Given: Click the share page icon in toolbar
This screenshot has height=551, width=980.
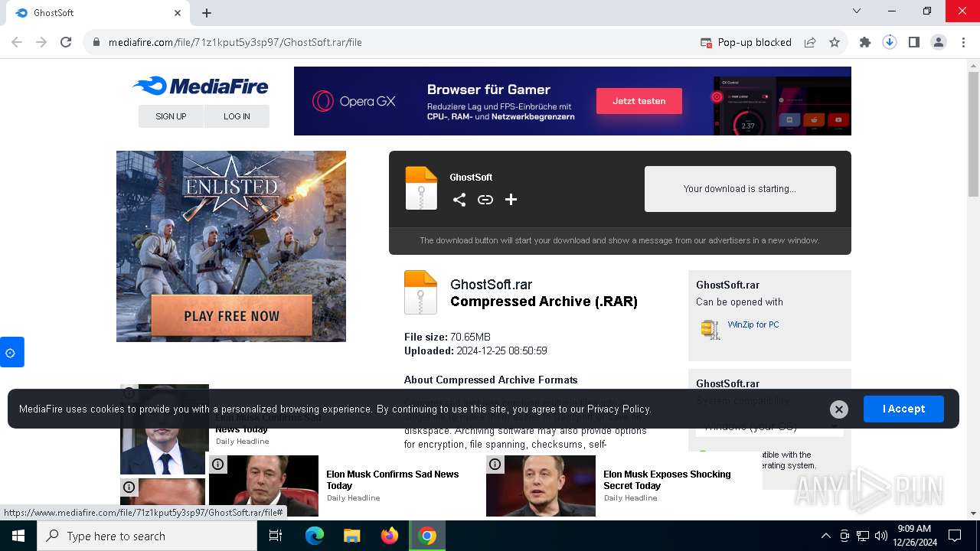Looking at the screenshot, I should click(x=810, y=43).
